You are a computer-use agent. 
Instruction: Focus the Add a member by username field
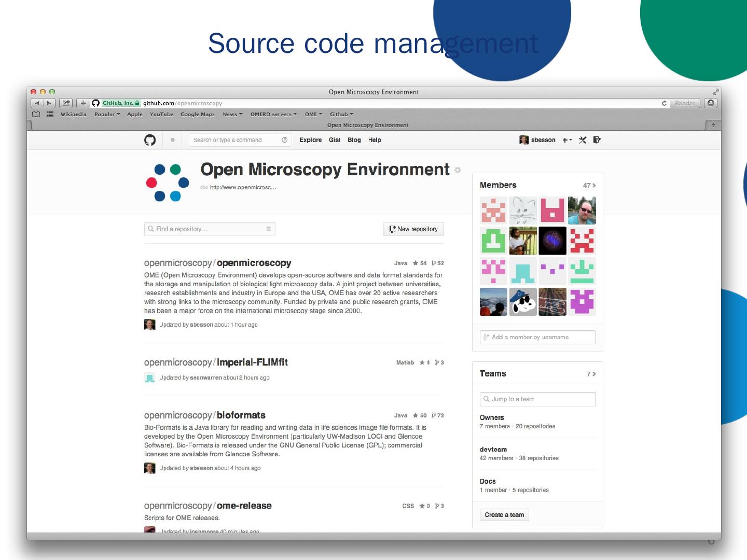(538, 337)
